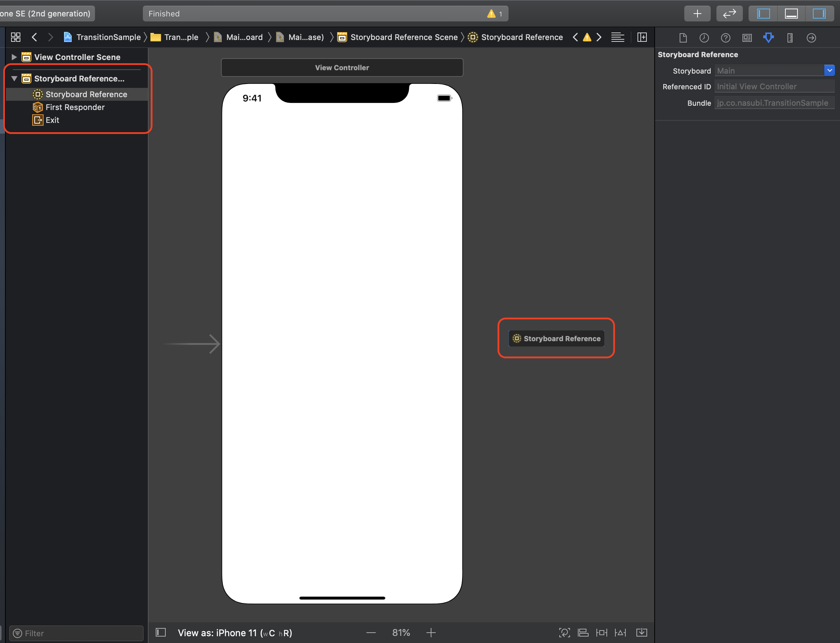This screenshot has width=840, height=643.
Task: Click the View Controller title bar
Action: [342, 68]
